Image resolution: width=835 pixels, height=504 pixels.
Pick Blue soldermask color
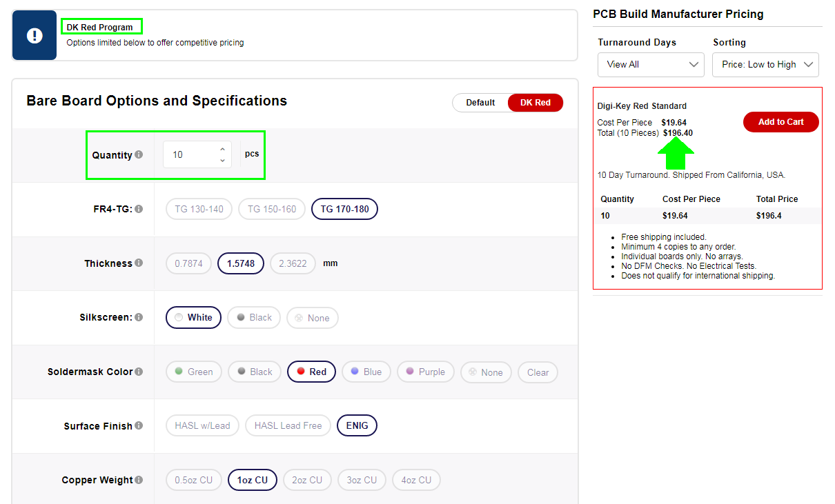(366, 372)
